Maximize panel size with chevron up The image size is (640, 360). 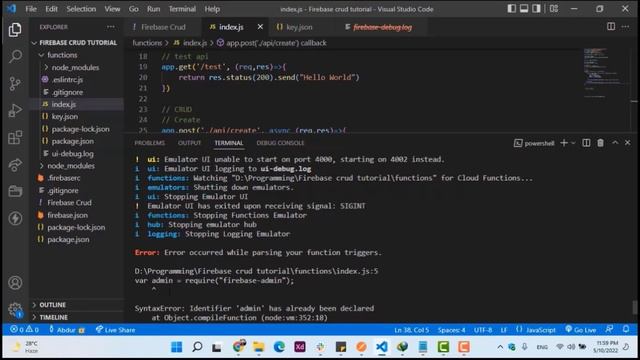pyautogui.click(x=615, y=143)
